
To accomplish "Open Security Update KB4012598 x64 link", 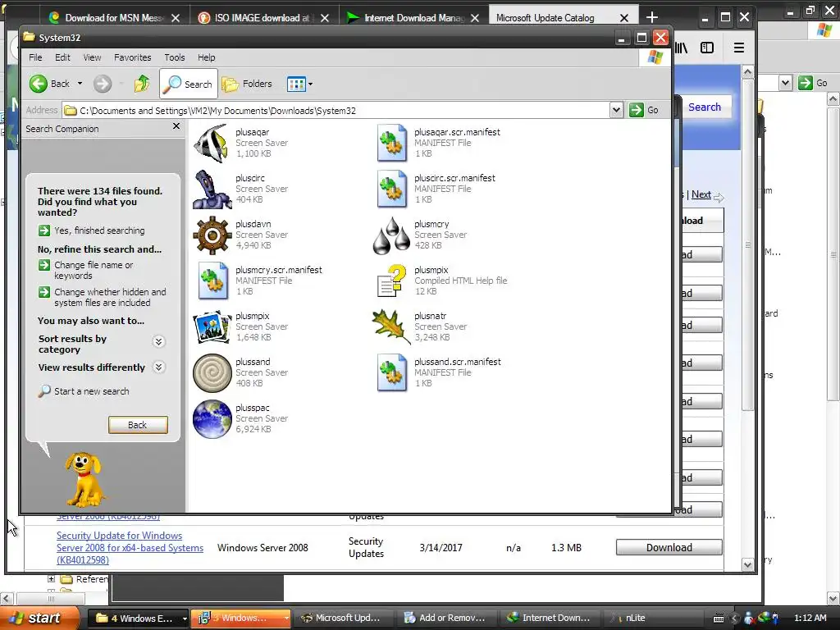I will point(130,547).
